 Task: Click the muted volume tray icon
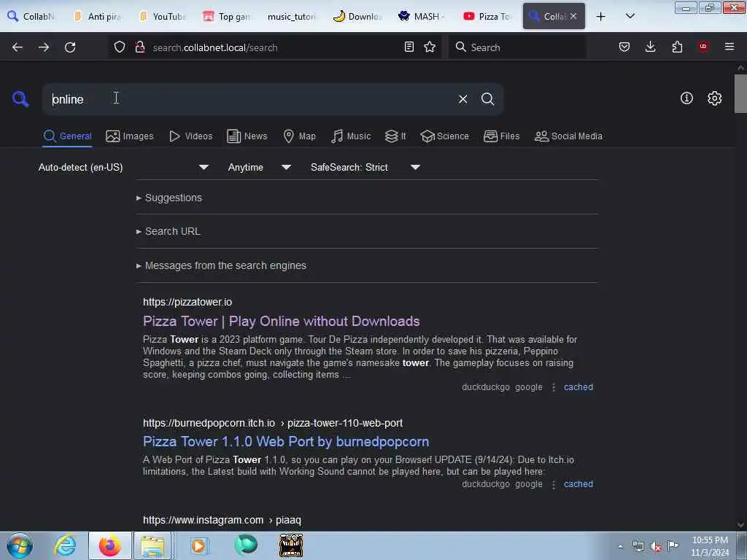[656, 547]
